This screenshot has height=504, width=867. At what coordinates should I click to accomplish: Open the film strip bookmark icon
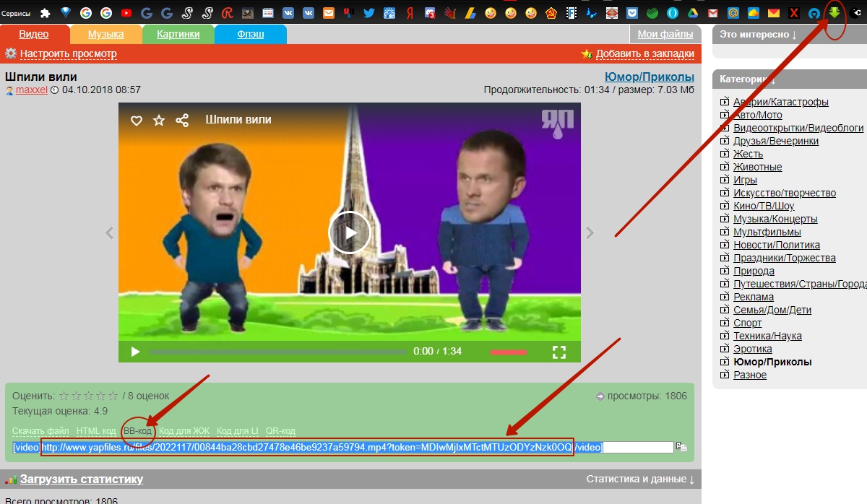click(x=571, y=13)
